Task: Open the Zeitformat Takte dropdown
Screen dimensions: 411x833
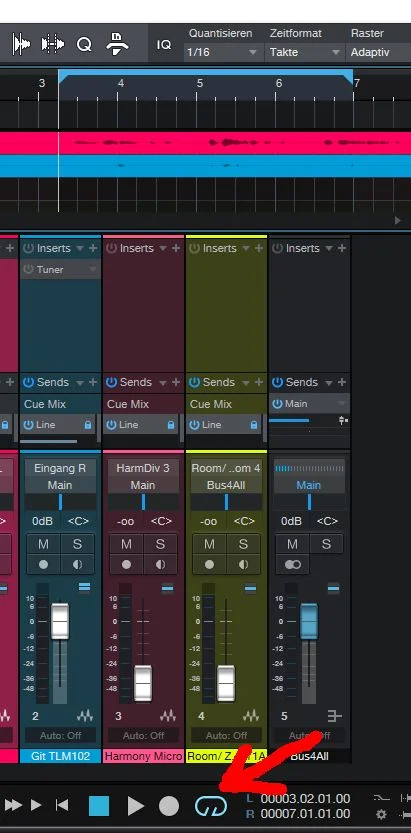Action: tap(304, 53)
